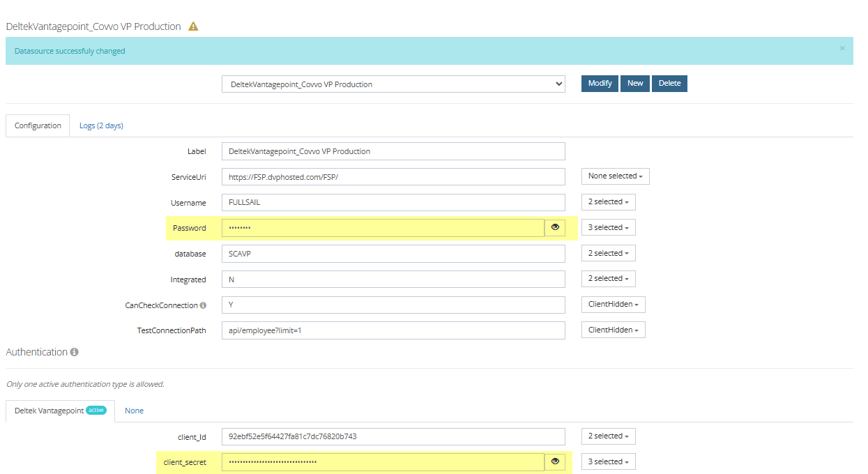Expand client_secret '3 selected' dropdown
This screenshot has width=868, height=474.
click(608, 461)
